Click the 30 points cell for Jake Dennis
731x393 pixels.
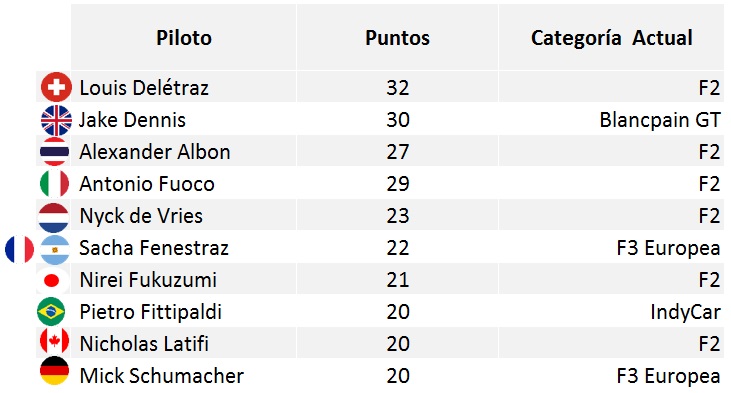click(397, 119)
